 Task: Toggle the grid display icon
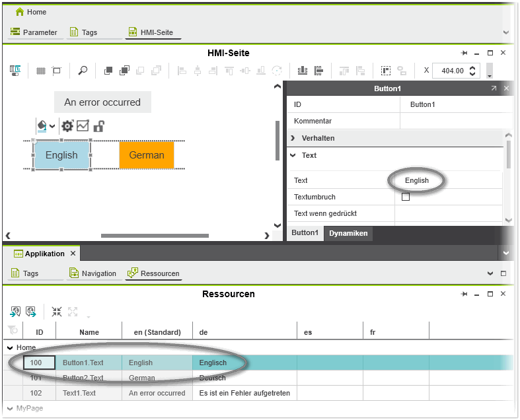[x=41, y=71]
